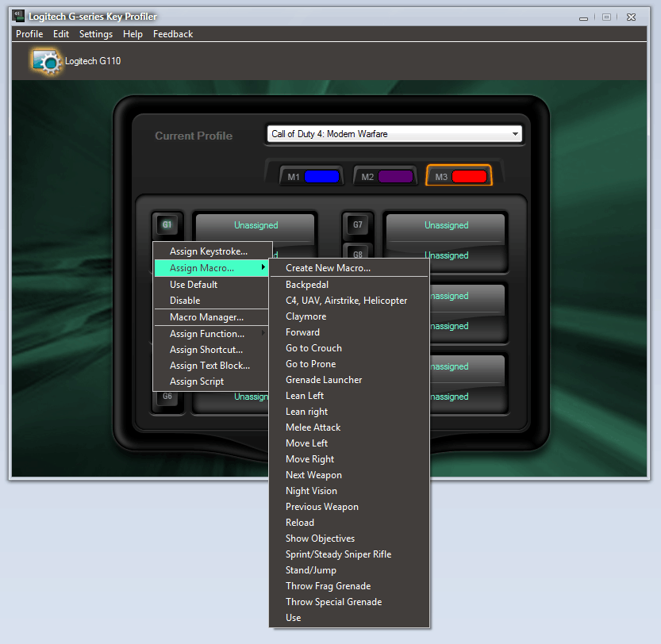Select the G1 key button
The width and height of the screenshot is (661, 644).
click(167, 224)
